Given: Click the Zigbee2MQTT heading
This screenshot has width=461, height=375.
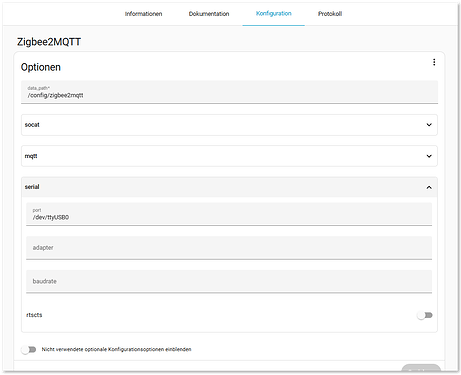Looking at the screenshot, I should [49, 42].
